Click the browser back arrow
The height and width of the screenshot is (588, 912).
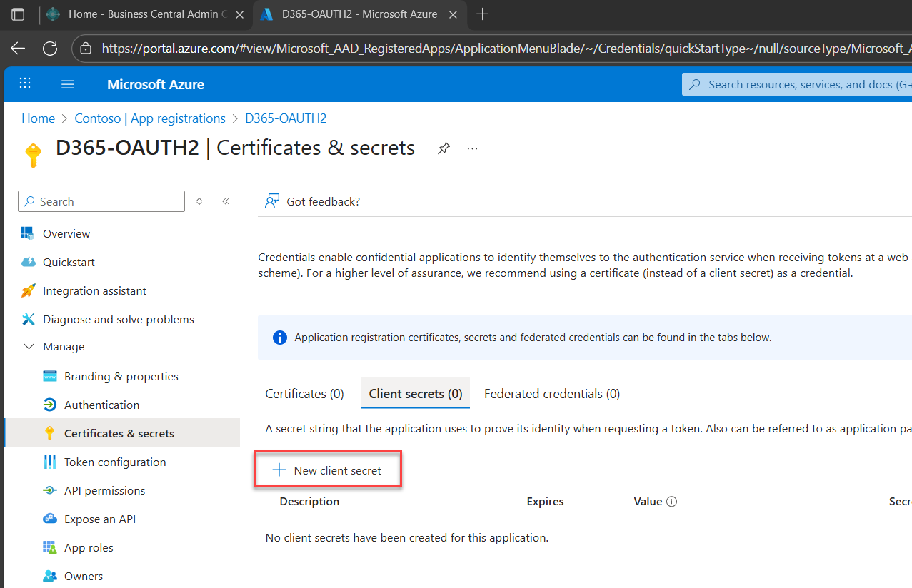[18, 48]
